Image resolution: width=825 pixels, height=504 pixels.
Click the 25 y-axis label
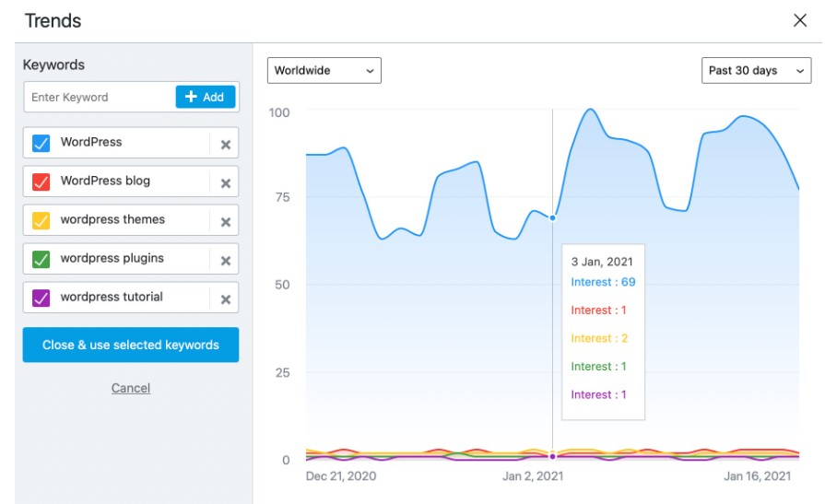[283, 373]
